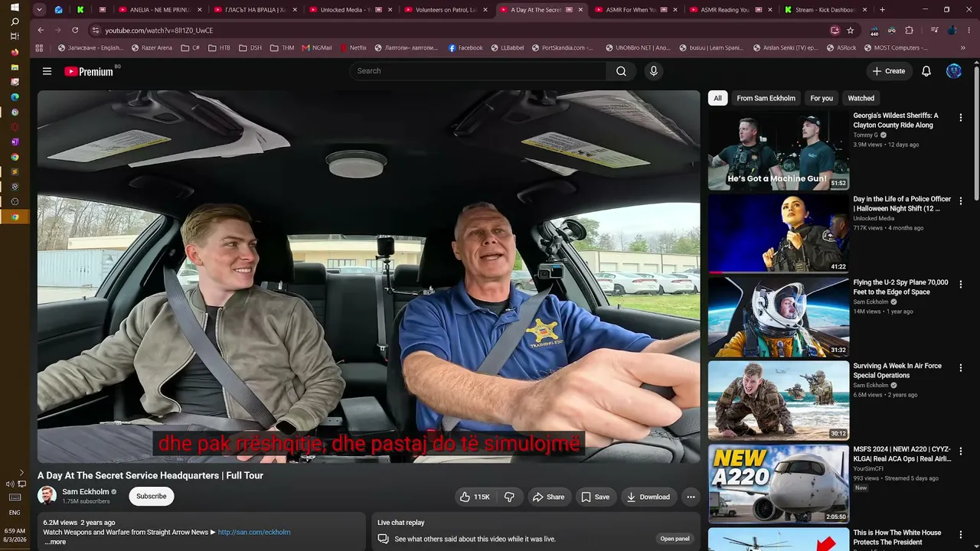Viewport: 980px width, 551px height.
Task: Open the NEW A220 video thumbnail
Action: [779, 484]
